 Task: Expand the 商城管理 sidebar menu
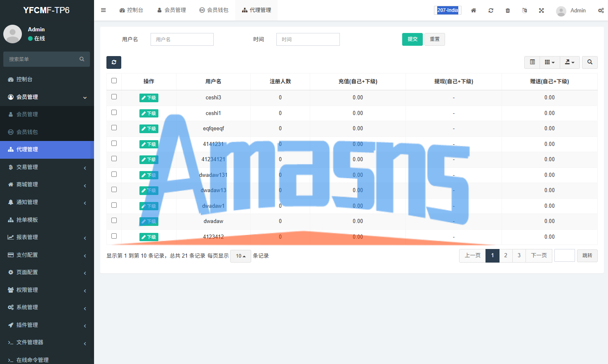pos(47,185)
